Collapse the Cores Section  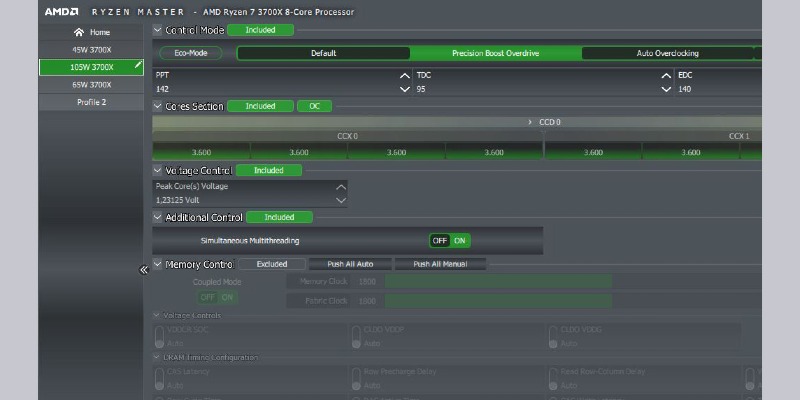click(158, 106)
